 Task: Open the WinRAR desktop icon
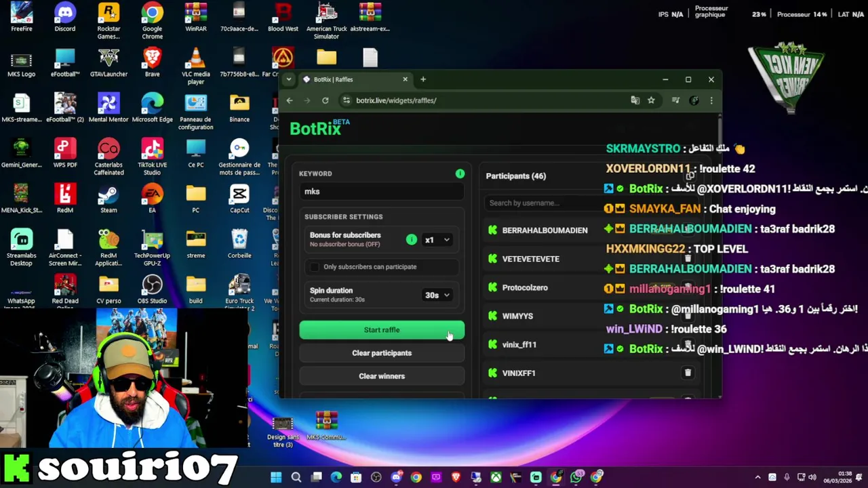tap(196, 17)
